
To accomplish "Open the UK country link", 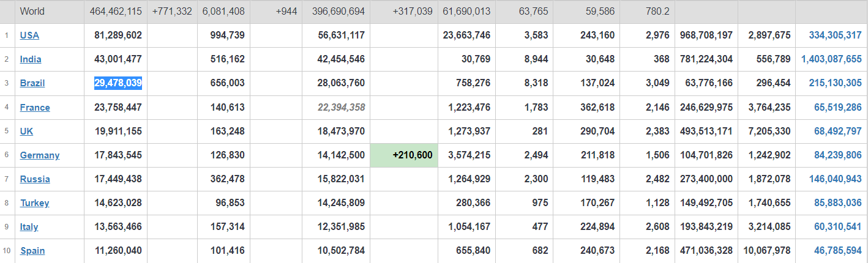I will pyautogui.click(x=27, y=131).
